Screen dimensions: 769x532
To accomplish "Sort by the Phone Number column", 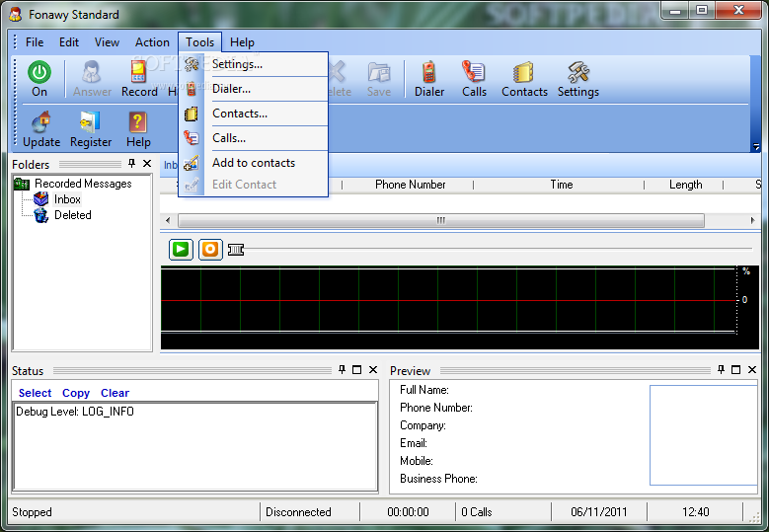I will pyautogui.click(x=408, y=185).
